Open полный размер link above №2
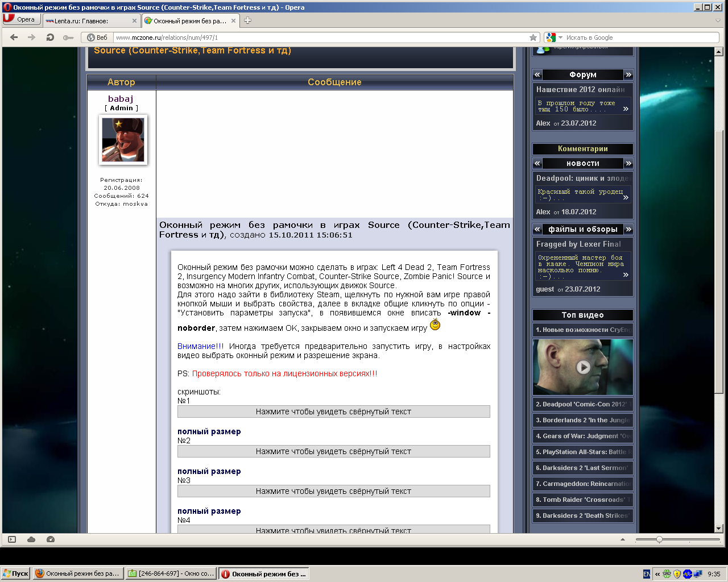The image size is (728, 582). point(209,431)
